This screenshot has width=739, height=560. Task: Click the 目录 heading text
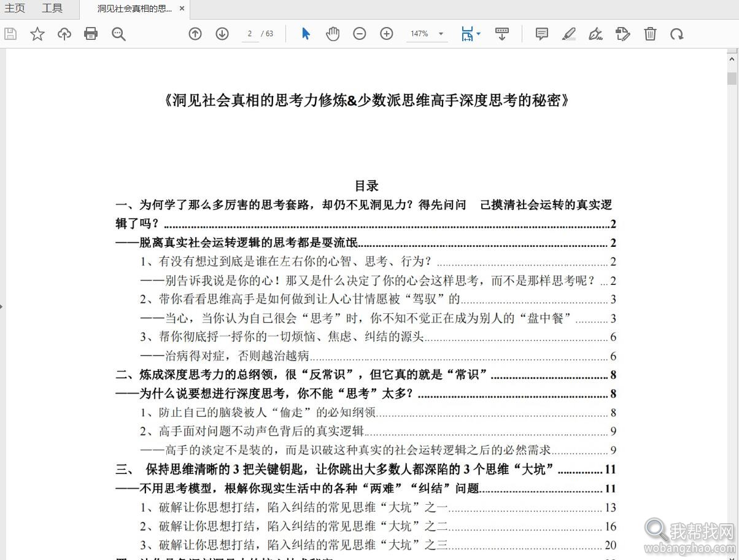pyautogui.click(x=366, y=185)
